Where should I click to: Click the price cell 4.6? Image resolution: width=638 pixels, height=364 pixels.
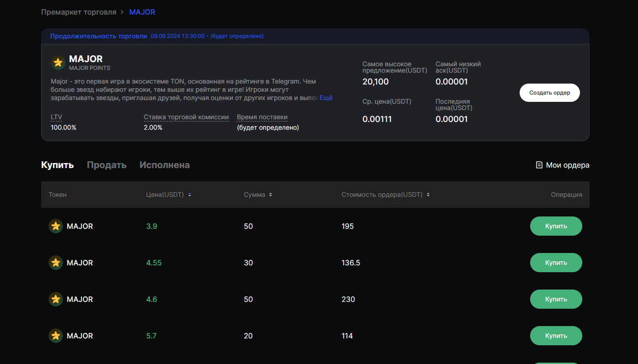click(152, 299)
